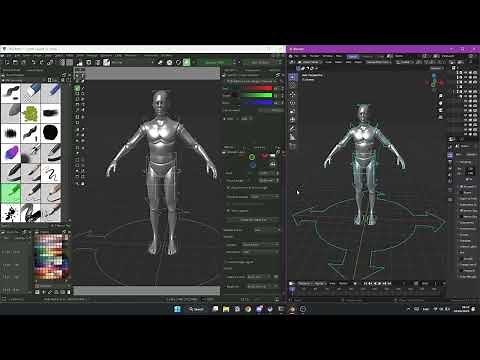480x360 pixels.
Task: Select the Move tool in Blender toolbar
Action: pyautogui.click(x=293, y=95)
